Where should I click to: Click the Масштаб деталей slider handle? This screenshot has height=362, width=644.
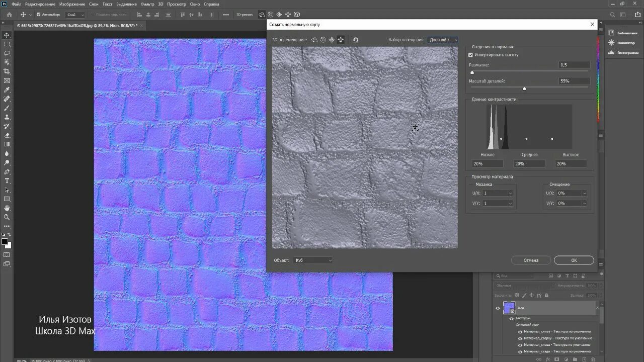click(524, 88)
